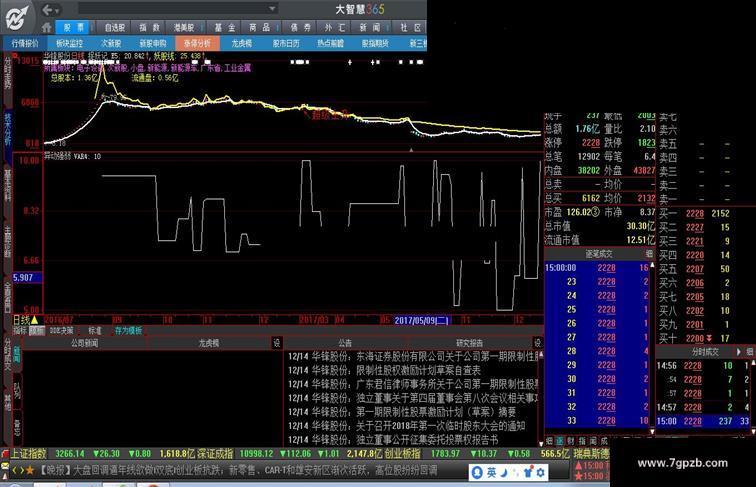Open the 外汇 menu tab
This screenshot has height=487, width=756.
(335, 27)
